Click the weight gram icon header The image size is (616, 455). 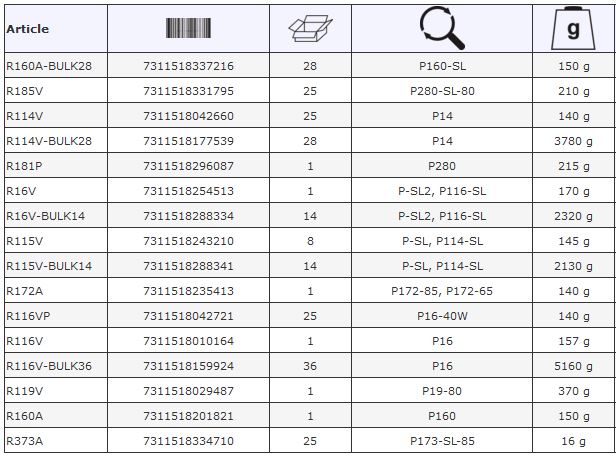(x=573, y=28)
